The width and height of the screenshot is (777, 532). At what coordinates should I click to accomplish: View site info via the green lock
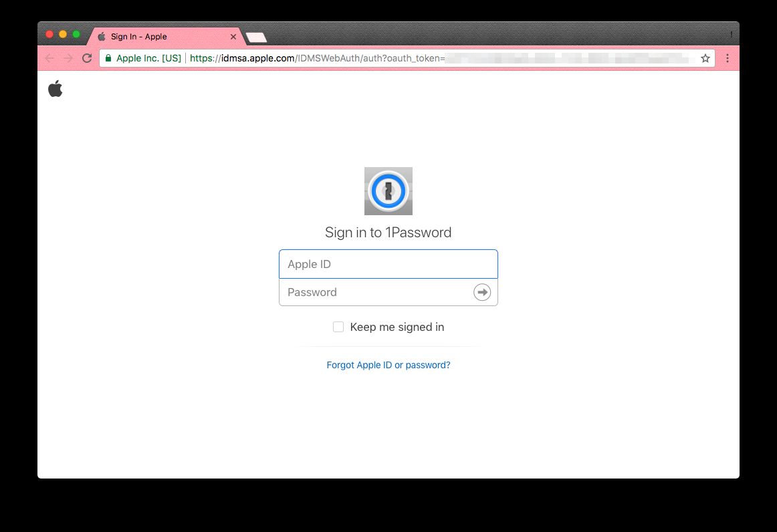pos(108,59)
